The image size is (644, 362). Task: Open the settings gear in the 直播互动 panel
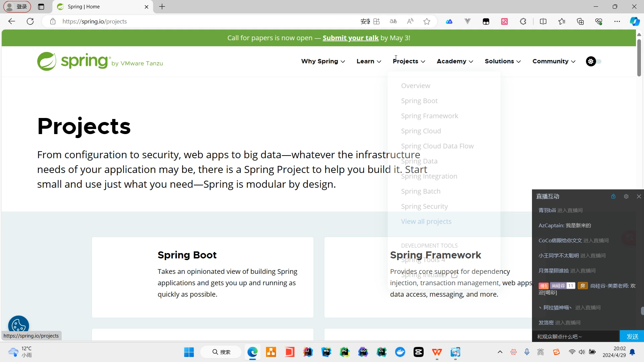pyautogui.click(x=626, y=196)
